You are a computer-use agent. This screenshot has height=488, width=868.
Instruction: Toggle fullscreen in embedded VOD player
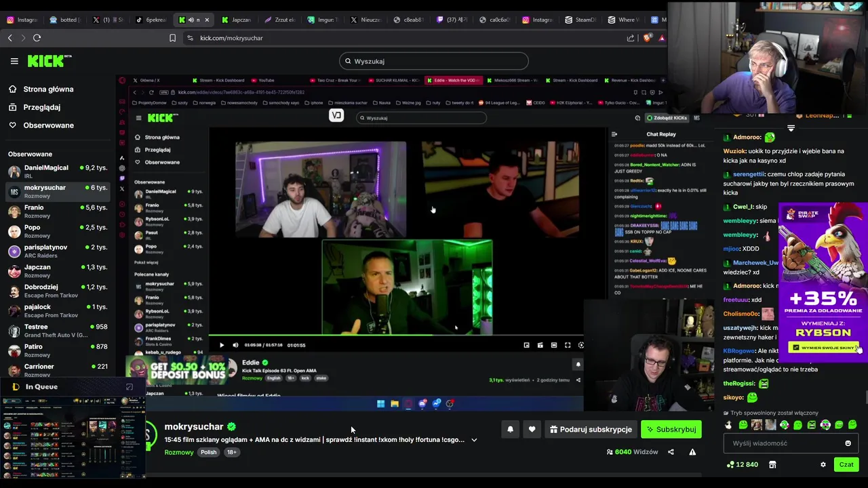click(x=568, y=345)
